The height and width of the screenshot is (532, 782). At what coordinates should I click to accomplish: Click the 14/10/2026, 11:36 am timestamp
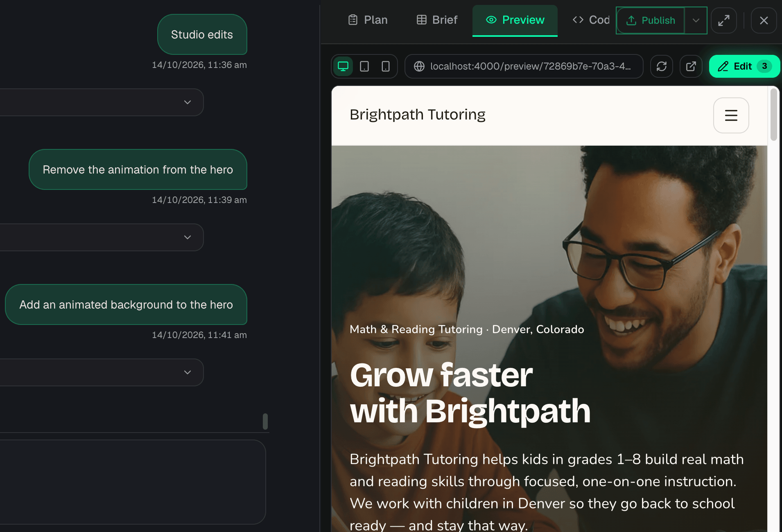tap(199, 65)
